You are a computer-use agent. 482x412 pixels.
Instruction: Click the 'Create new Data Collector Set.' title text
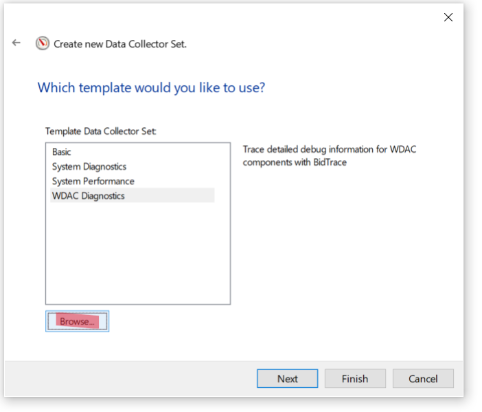point(120,44)
